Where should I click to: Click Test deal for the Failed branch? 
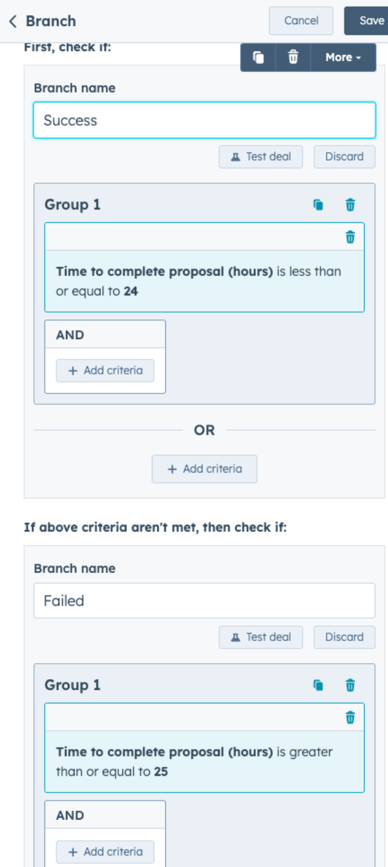tap(261, 637)
